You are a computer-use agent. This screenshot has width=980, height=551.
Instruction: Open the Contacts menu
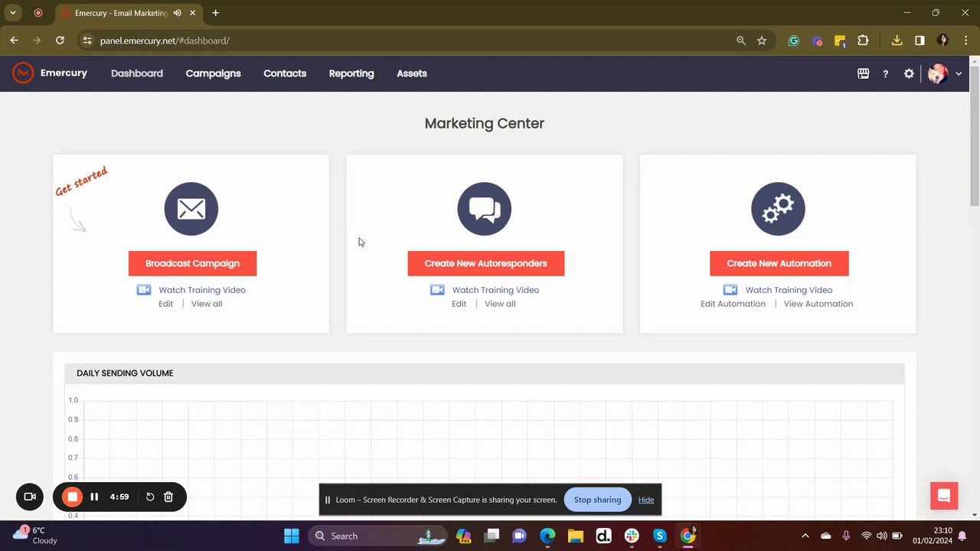(285, 73)
